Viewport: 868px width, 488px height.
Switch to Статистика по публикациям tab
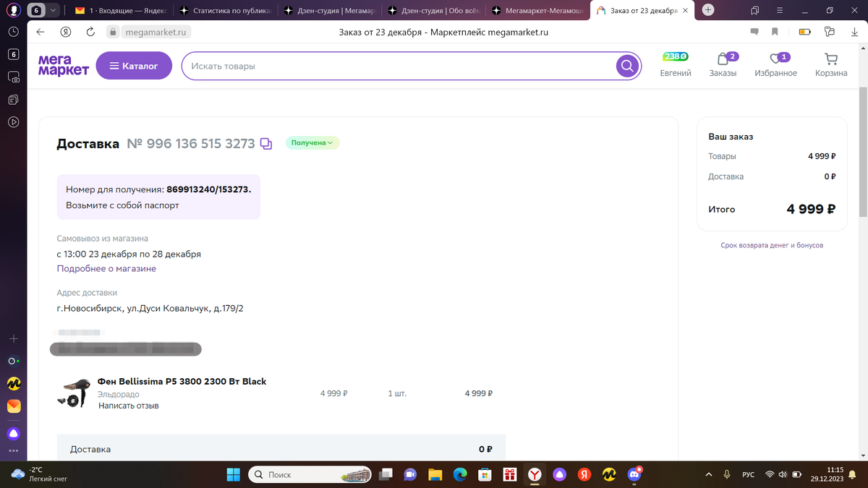pos(224,10)
